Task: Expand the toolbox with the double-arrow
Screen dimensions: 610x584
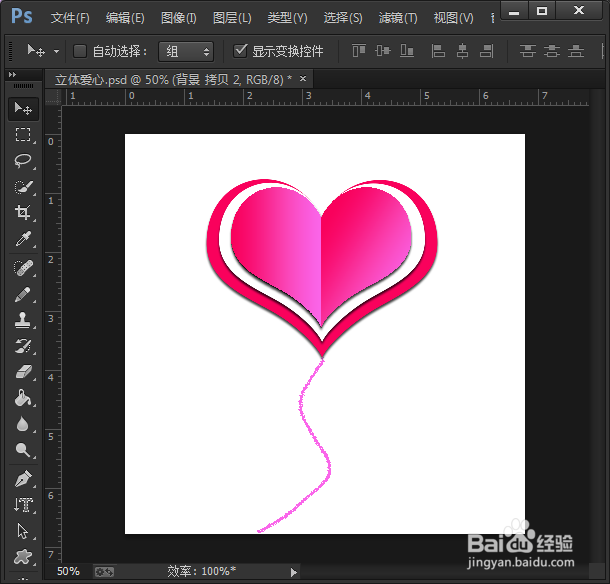Action: [12, 75]
